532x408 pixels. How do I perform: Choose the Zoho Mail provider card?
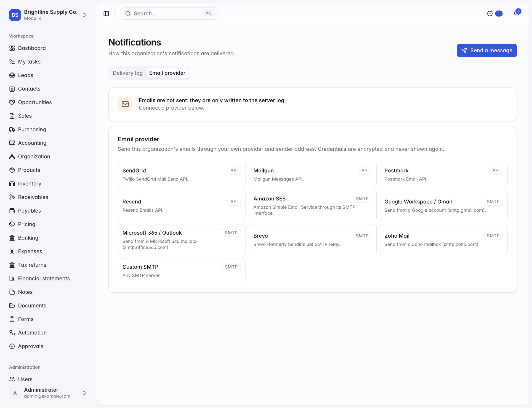click(x=443, y=240)
